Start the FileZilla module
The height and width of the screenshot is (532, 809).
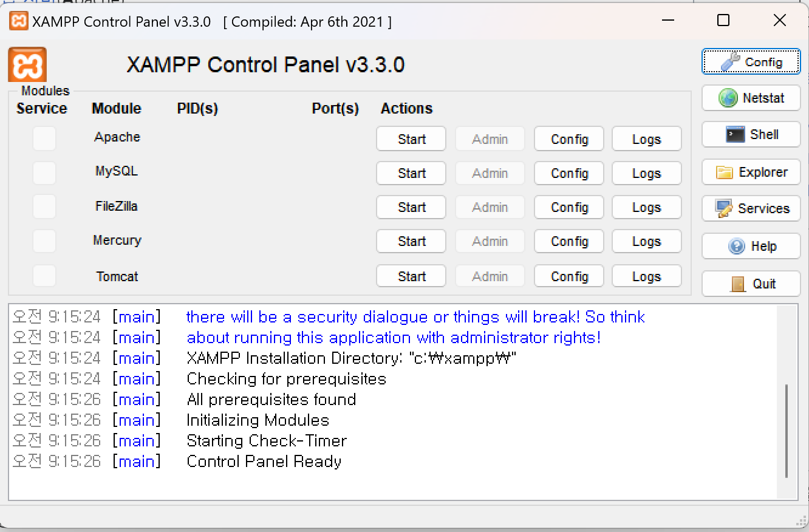(411, 207)
